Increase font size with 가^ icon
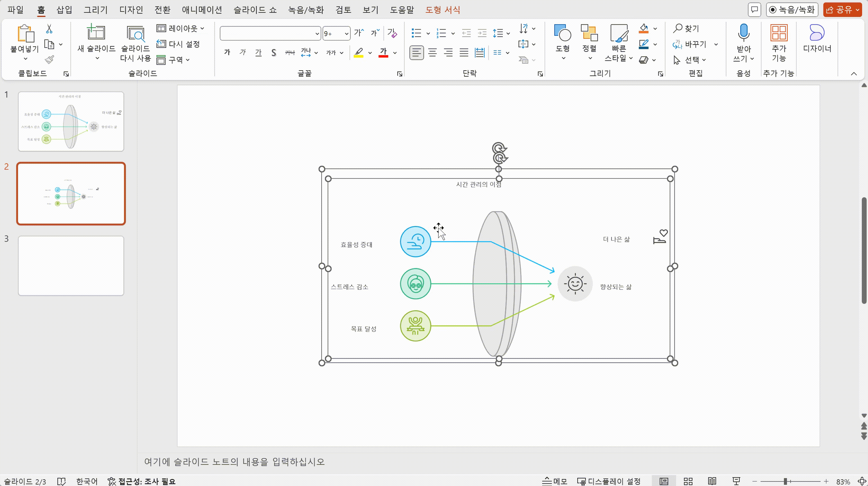Screen dimensions: 868x486 click(x=359, y=33)
